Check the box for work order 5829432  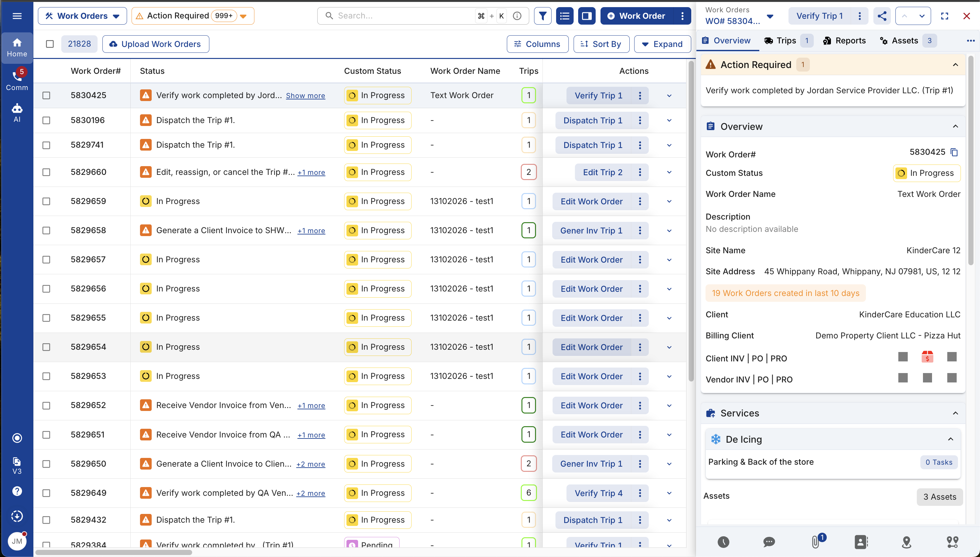[46, 520]
